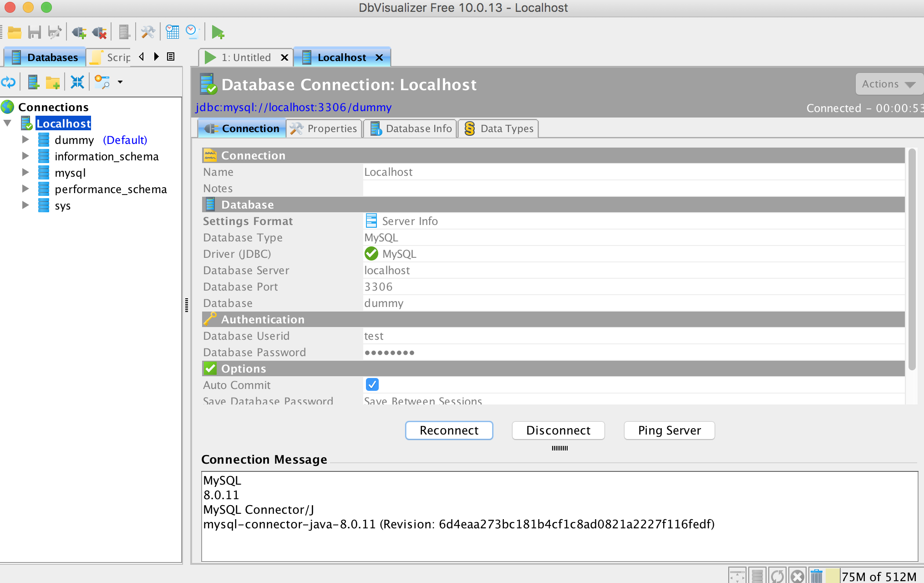Click the blue reload arrows icon
This screenshot has height=583, width=924.
click(x=8, y=82)
